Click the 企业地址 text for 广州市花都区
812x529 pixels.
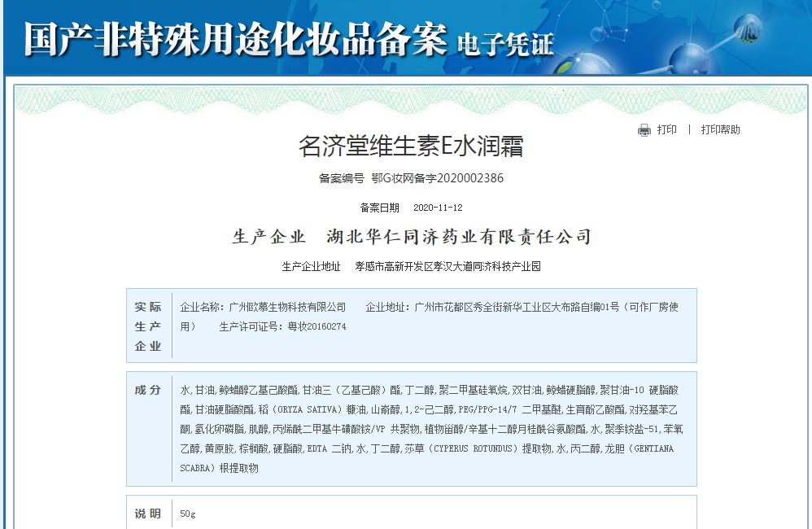click(x=522, y=308)
